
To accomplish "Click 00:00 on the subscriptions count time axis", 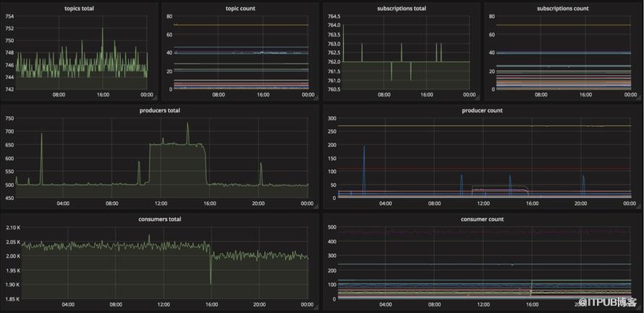I will click(630, 95).
